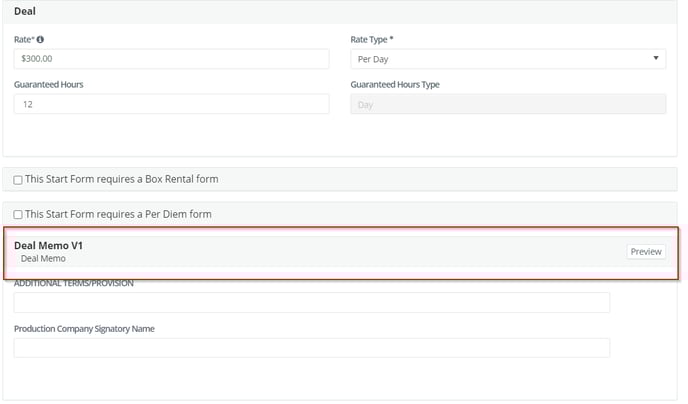The height and width of the screenshot is (404, 688).
Task: Click the Guaranteed Hours Type label
Action: (395, 85)
